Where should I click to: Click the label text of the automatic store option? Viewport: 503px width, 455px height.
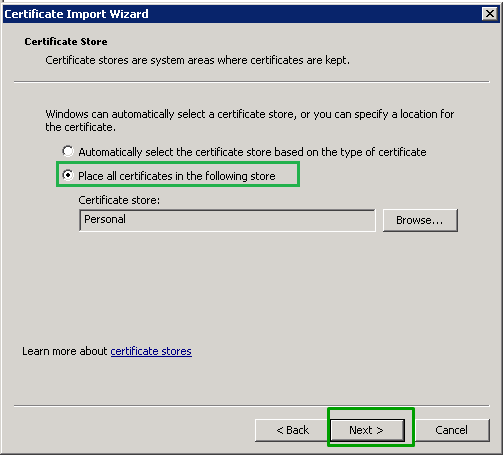point(252,152)
